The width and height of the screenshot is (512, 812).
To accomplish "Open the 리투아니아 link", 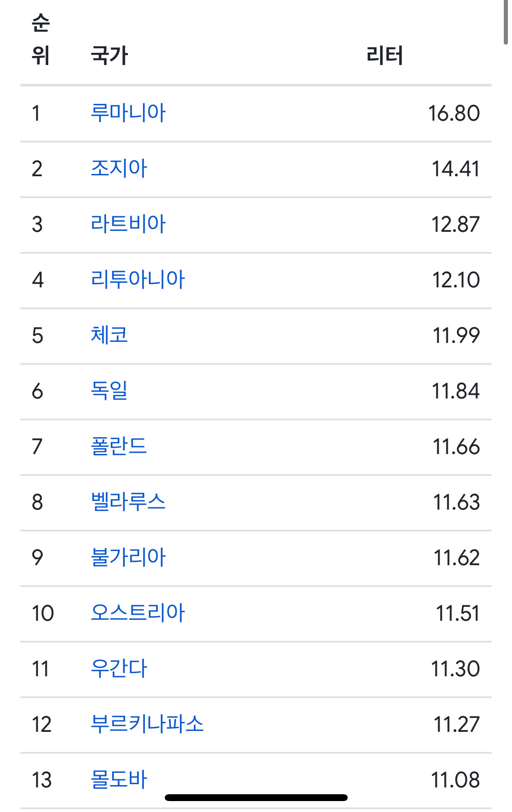I will point(137,280).
